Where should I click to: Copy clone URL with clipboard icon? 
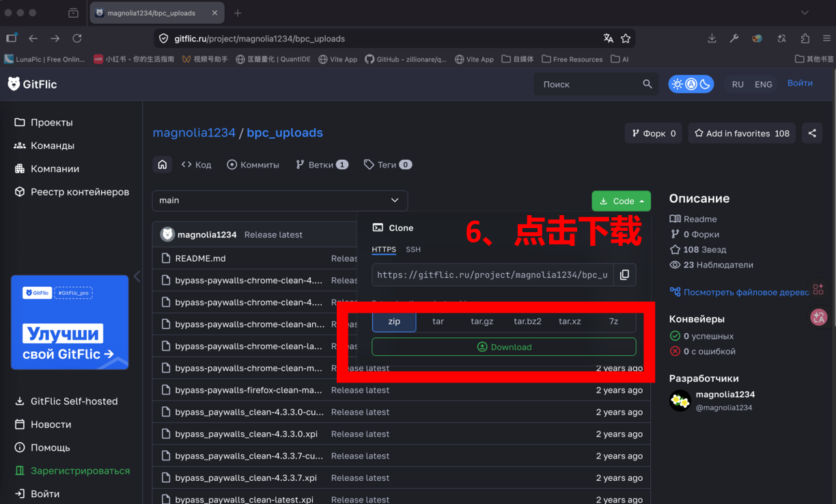tap(624, 275)
